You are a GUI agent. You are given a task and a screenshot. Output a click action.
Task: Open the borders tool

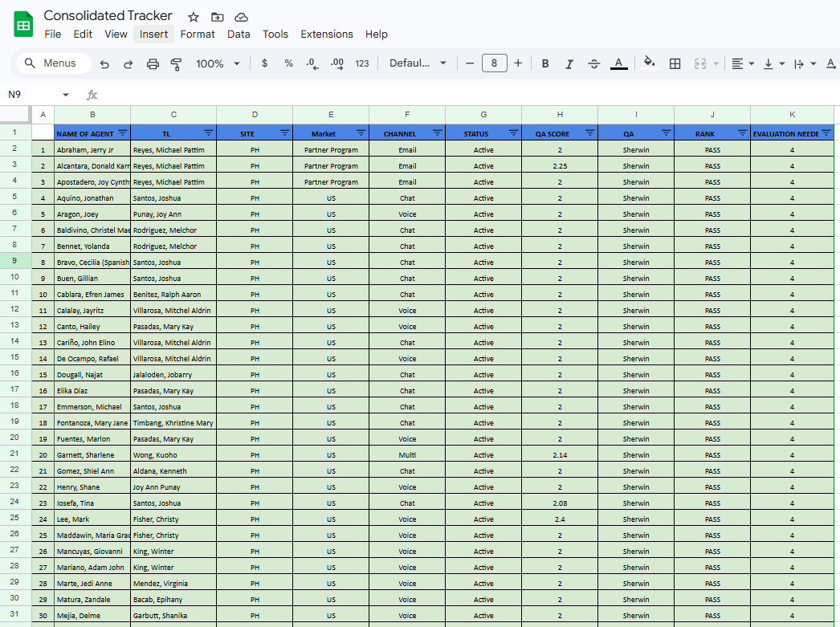(675, 63)
